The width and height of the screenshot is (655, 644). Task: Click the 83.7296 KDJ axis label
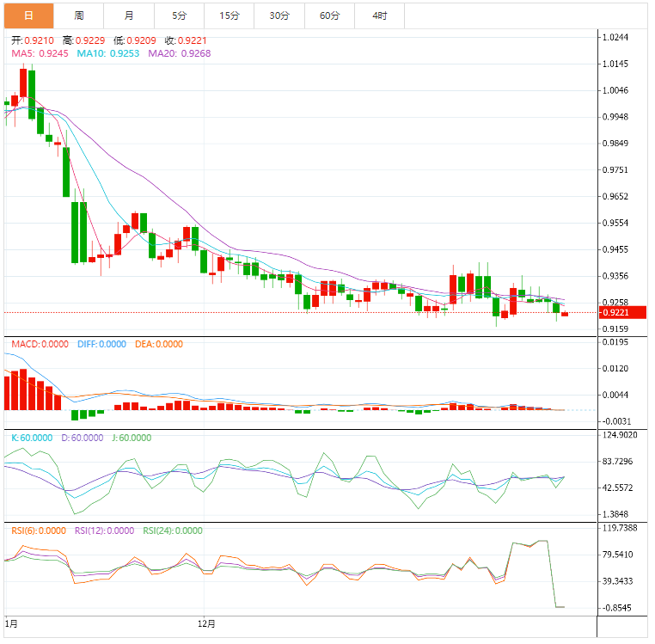click(x=617, y=462)
